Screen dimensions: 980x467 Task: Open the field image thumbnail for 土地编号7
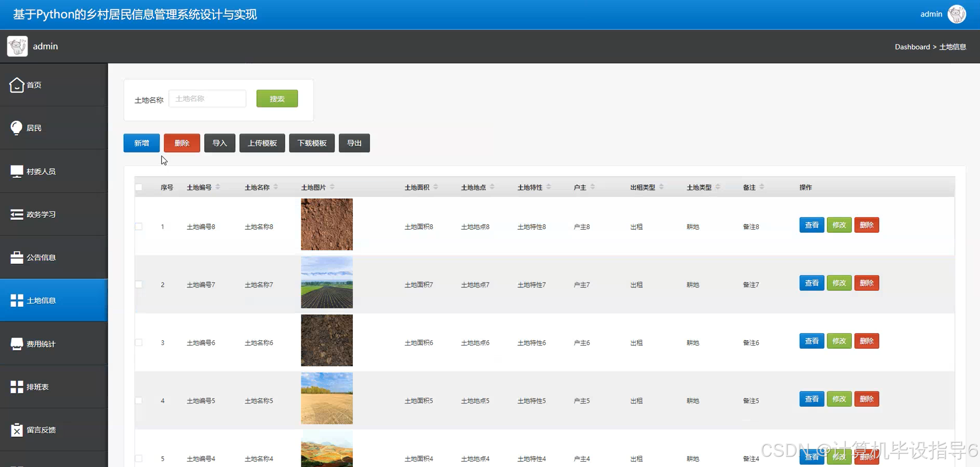(327, 282)
